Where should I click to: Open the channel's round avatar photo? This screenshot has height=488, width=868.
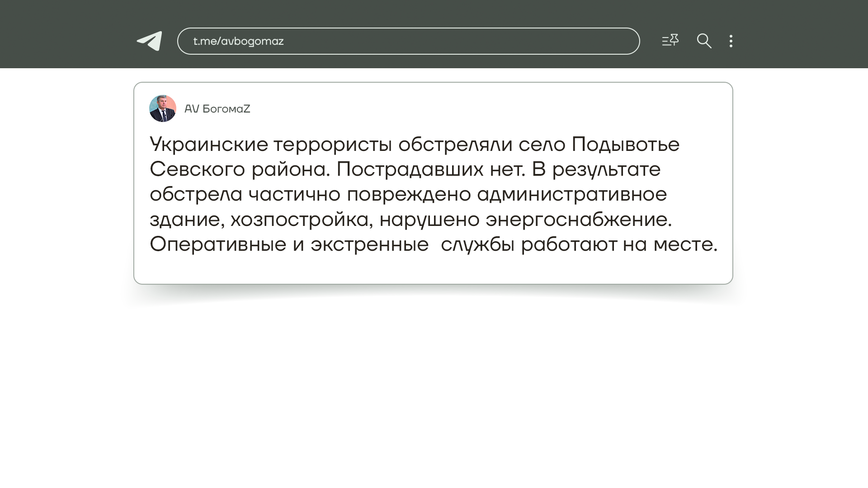tap(163, 108)
